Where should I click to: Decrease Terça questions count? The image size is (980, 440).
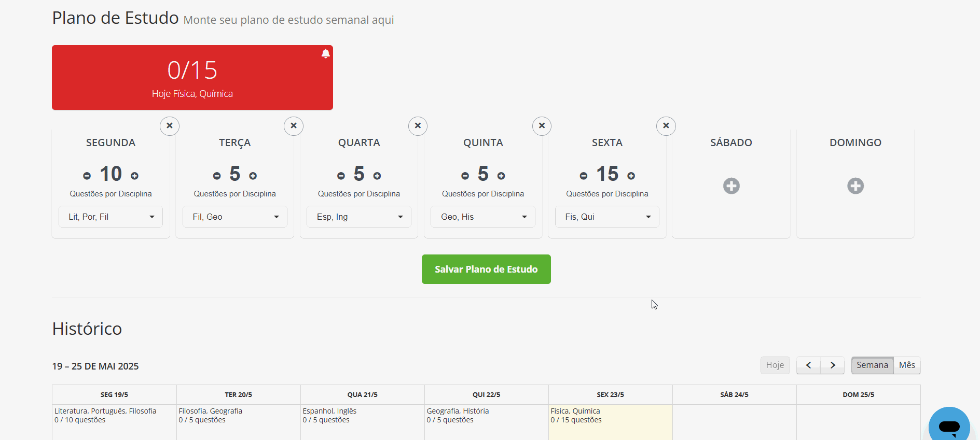[217, 176]
